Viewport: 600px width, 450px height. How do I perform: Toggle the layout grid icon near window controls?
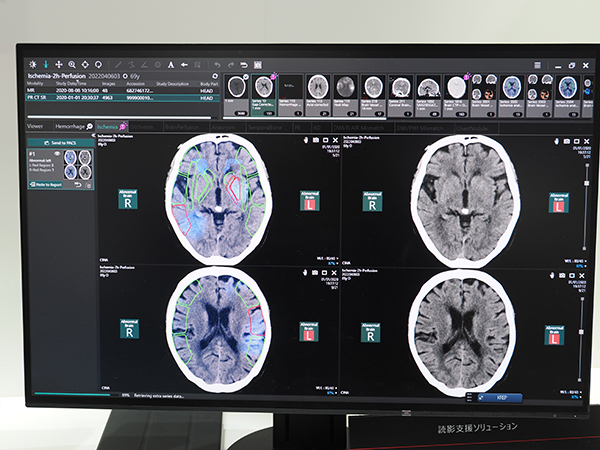(257, 65)
